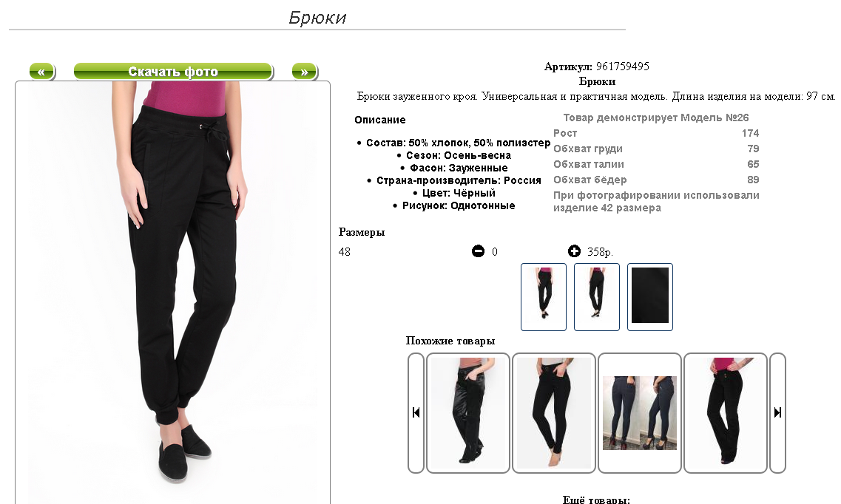Click the Скачать фото button
Viewport: 841px width, 504px height.
coord(173,71)
